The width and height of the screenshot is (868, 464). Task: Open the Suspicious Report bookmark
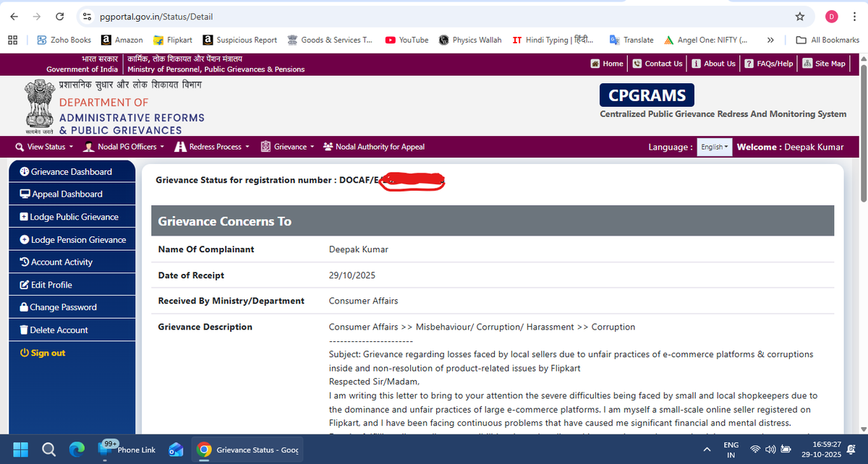click(x=240, y=40)
